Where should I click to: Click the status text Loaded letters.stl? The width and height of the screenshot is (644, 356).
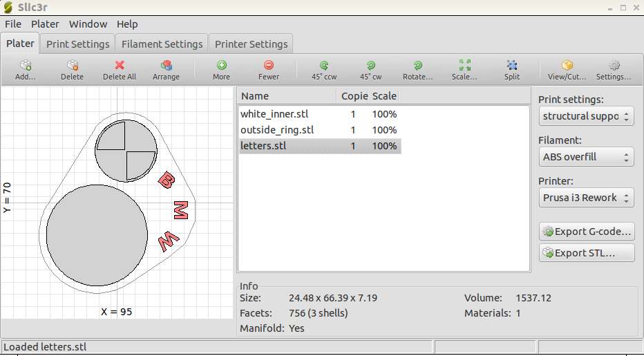[x=45, y=347]
